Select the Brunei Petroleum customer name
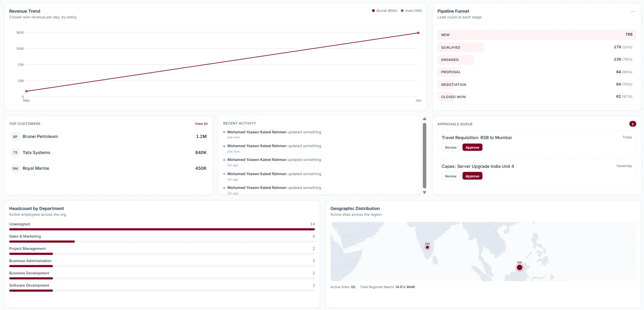The height and width of the screenshot is (310, 644). [40, 136]
